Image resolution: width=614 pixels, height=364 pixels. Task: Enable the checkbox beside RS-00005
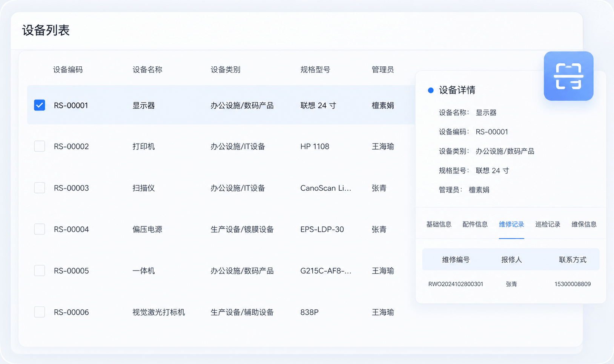40,271
